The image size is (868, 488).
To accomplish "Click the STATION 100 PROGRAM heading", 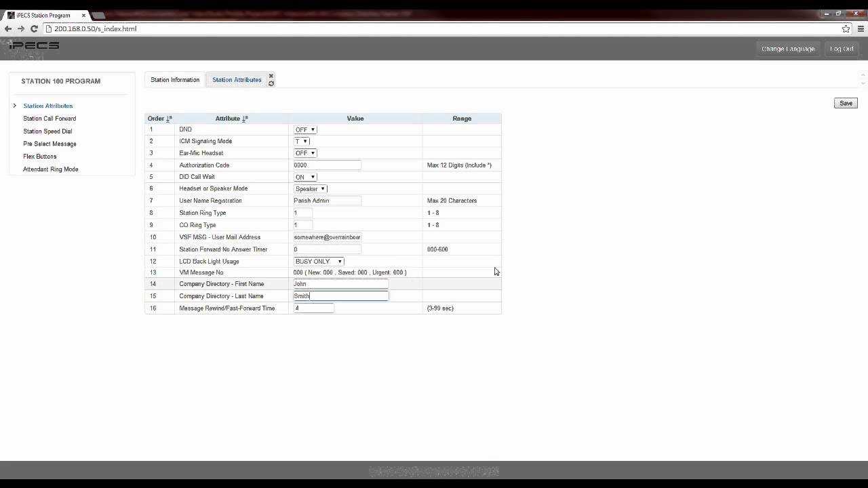I will click(x=61, y=81).
